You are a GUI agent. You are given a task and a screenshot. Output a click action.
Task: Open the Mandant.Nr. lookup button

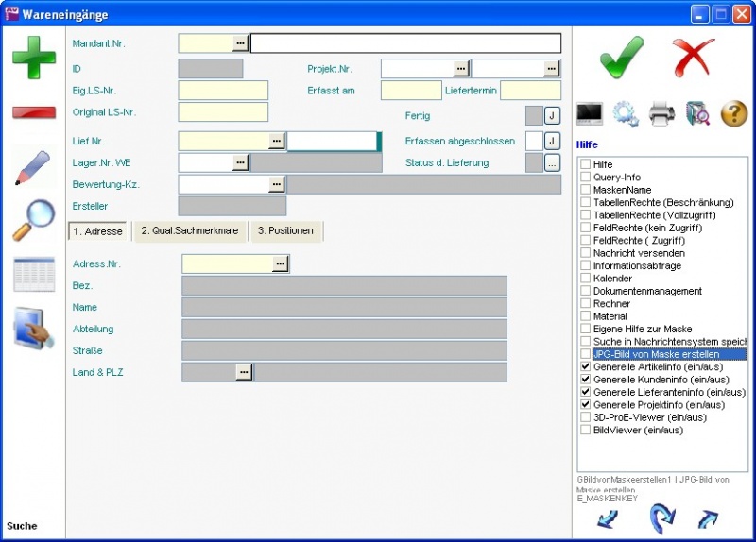pyautogui.click(x=240, y=42)
